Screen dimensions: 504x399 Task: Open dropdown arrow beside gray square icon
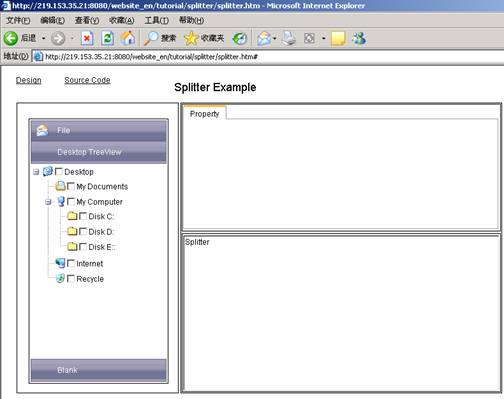323,39
